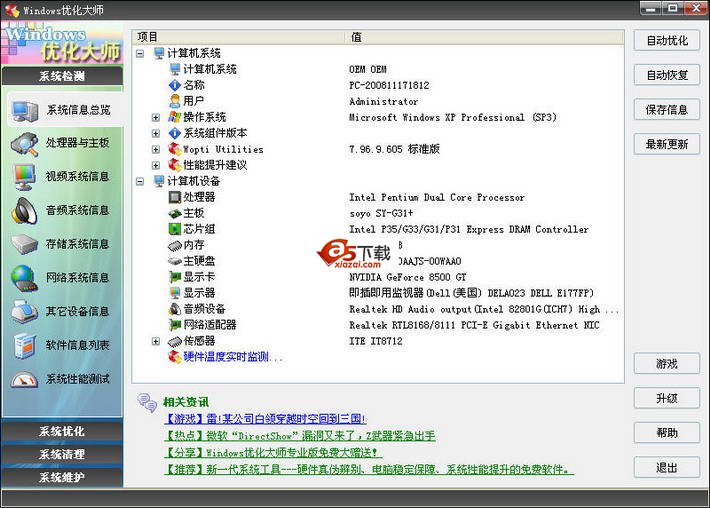
Task: Open 系统性能测试 gauge icon
Action: click(x=24, y=379)
